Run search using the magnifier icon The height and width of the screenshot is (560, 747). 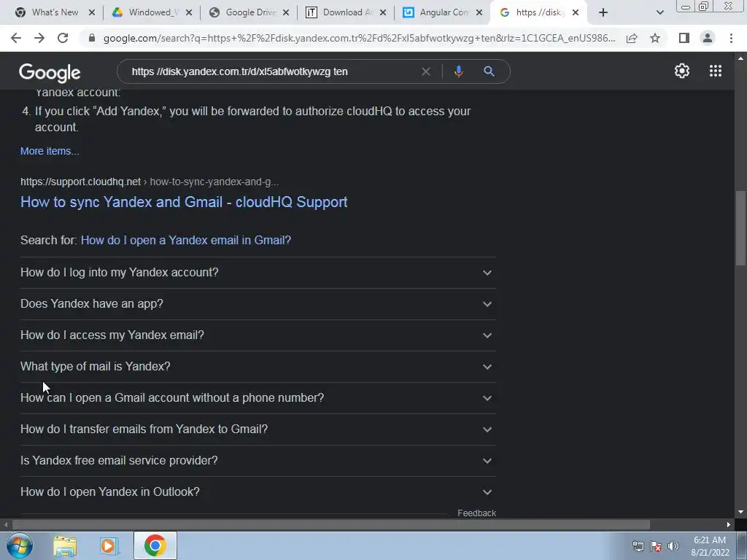point(489,71)
